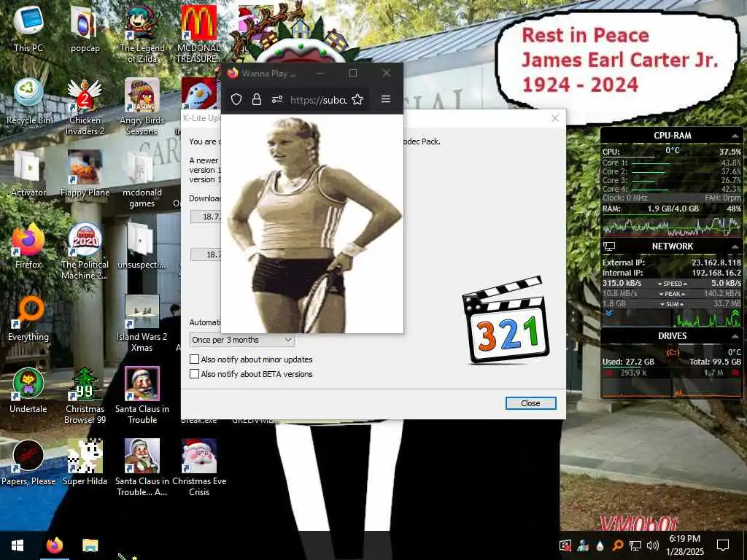
Task: Launch the Undertale shortcut
Action: click(x=28, y=390)
